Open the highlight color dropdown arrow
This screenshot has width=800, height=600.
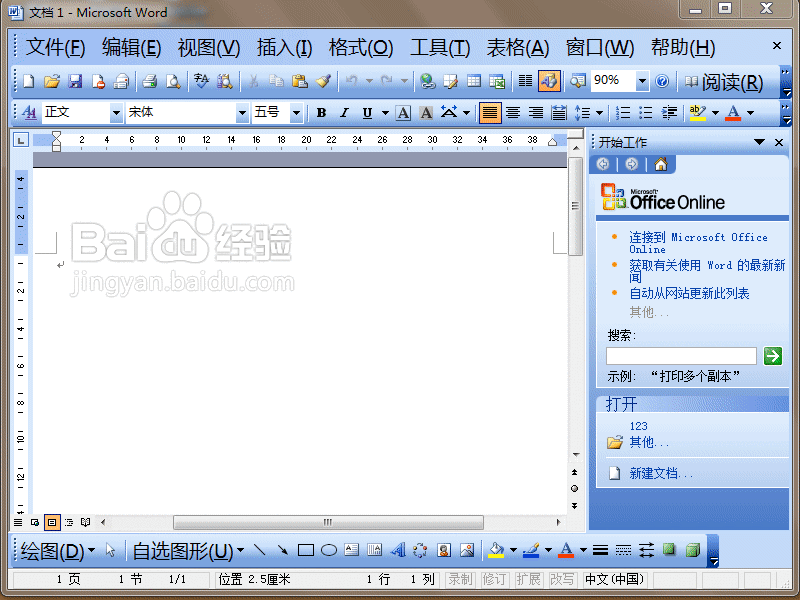click(x=715, y=113)
